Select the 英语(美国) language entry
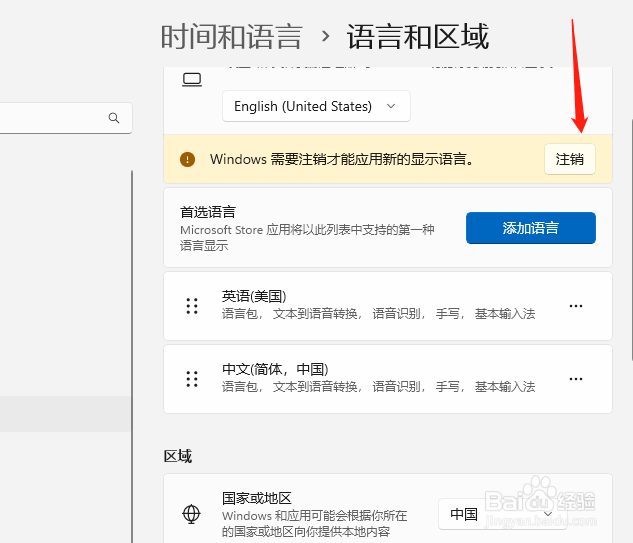633x543 pixels. (x=388, y=306)
